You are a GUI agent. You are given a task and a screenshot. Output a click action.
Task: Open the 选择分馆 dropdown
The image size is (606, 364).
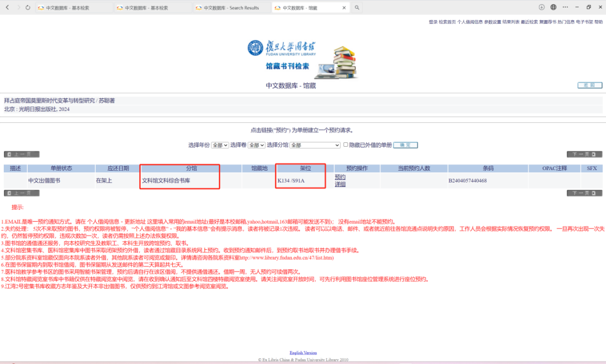pos(315,146)
